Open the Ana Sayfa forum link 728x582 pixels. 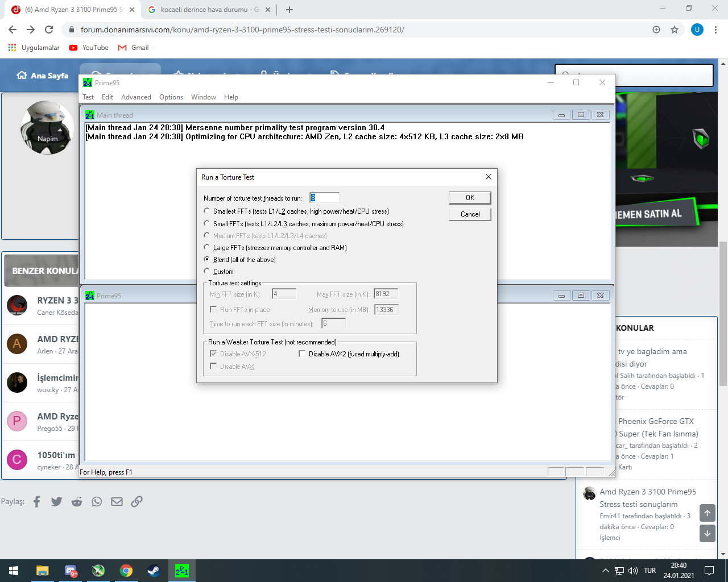click(43, 76)
